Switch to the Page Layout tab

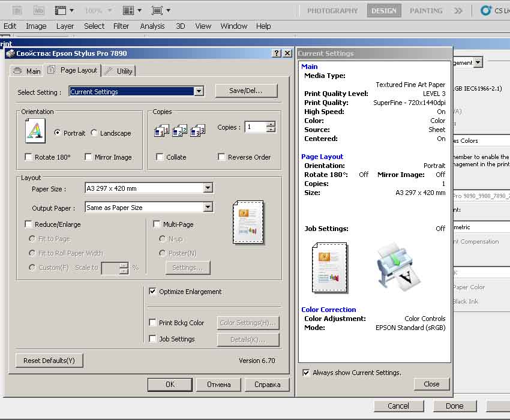click(73, 70)
